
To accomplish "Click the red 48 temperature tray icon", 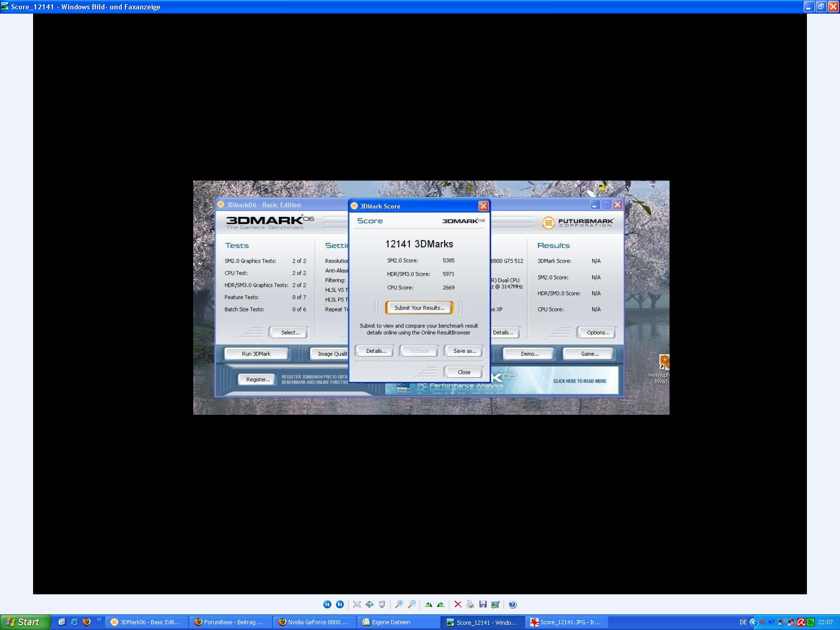I will pyautogui.click(x=762, y=622).
